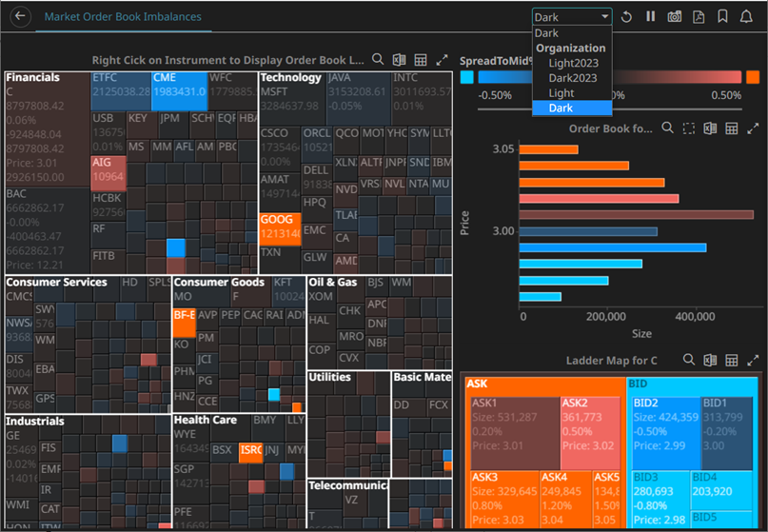
Task: Open the Market Order Book Imbalances tab
Action: (x=123, y=17)
